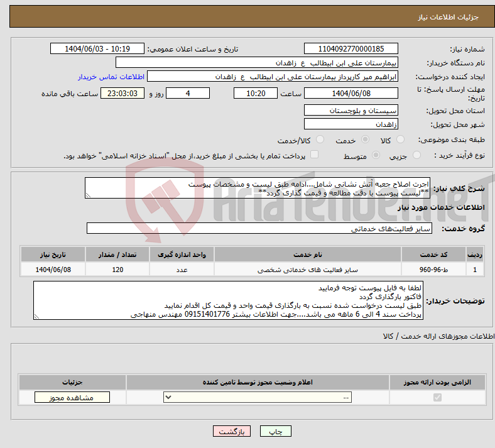Click the announcement date field 1404/06/03 - 10:19
Screen dimensions: 495x448
[97, 48]
